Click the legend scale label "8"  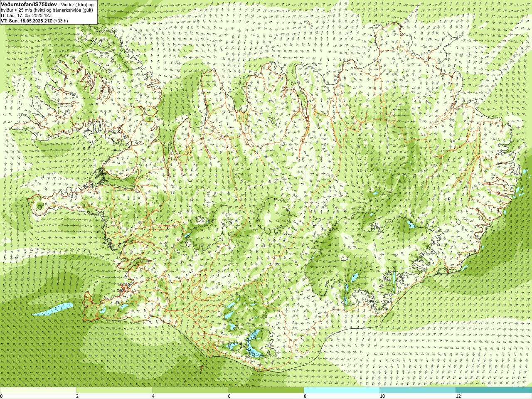(305, 396)
